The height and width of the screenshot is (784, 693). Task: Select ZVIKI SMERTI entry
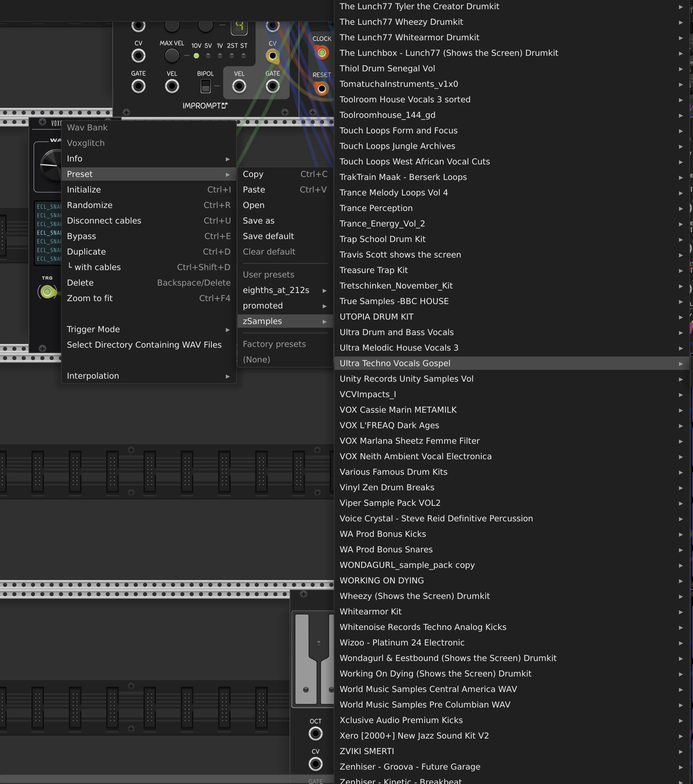tap(512, 751)
